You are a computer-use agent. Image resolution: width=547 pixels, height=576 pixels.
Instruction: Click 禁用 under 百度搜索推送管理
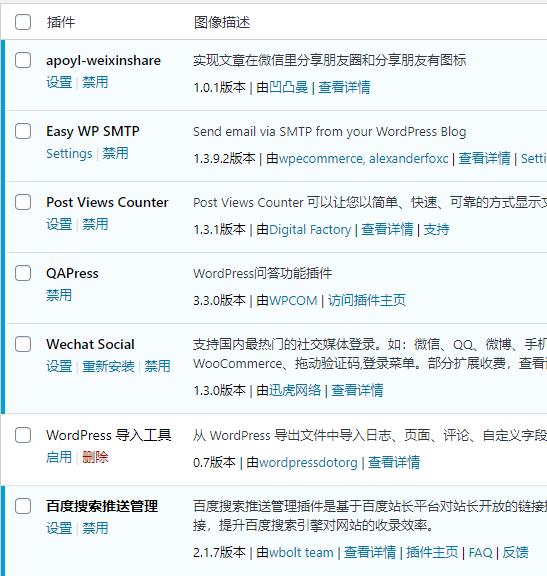click(x=95, y=528)
